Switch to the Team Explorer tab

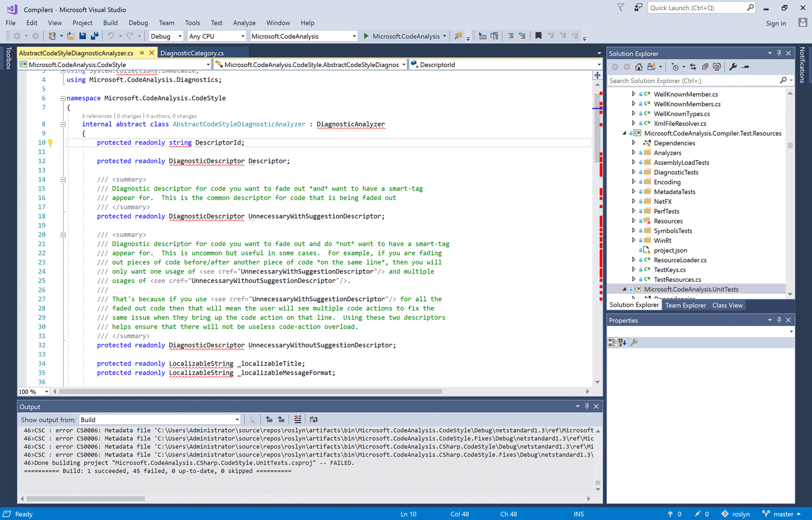[685, 305]
